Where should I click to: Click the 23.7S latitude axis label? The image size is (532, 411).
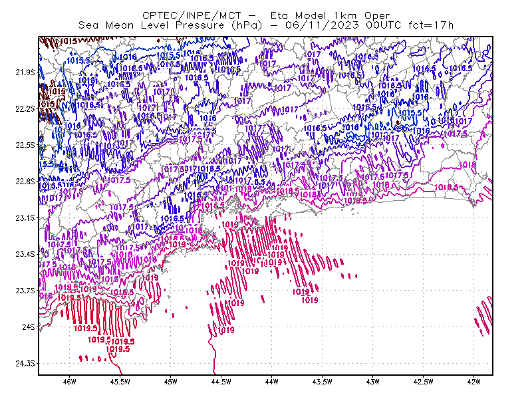point(25,291)
